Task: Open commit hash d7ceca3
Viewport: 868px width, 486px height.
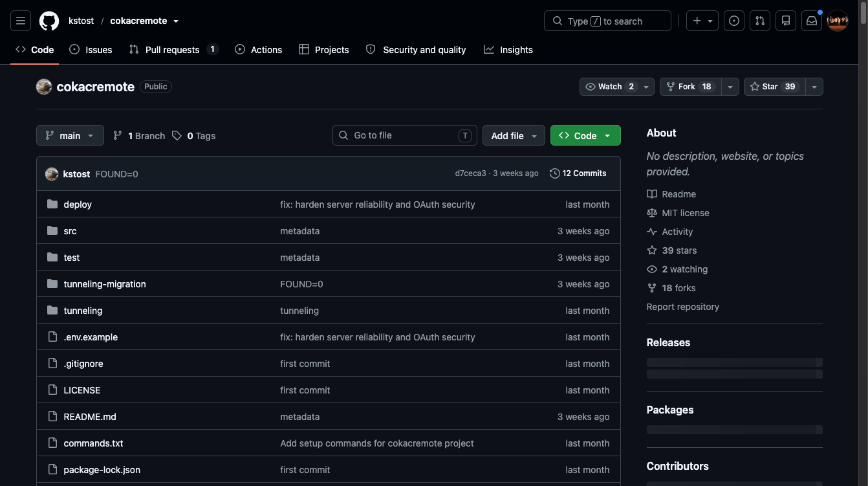Action: click(470, 173)
